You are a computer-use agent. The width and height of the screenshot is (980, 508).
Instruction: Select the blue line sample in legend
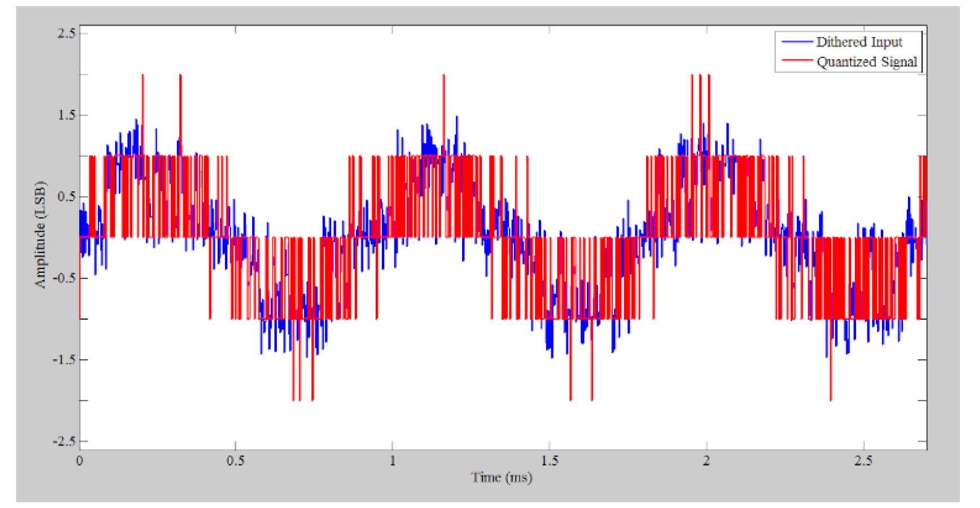click(796, 42)
